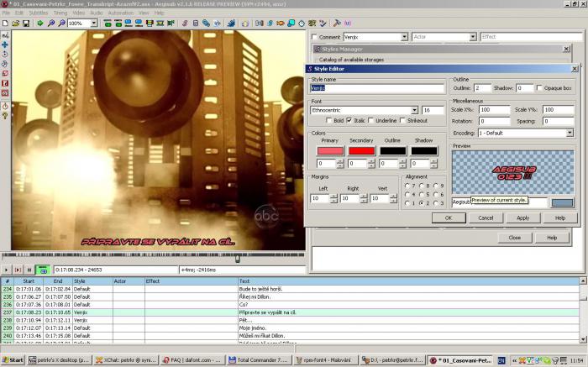Screen dimensions: 588x367
Task: Click Cancel in Style Editor
Action: coord(486,218)
